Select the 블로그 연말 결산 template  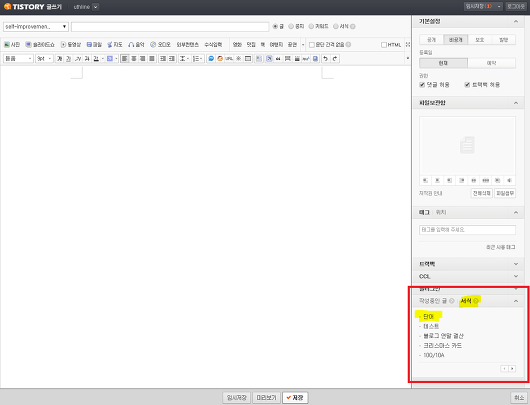(443, 336)
